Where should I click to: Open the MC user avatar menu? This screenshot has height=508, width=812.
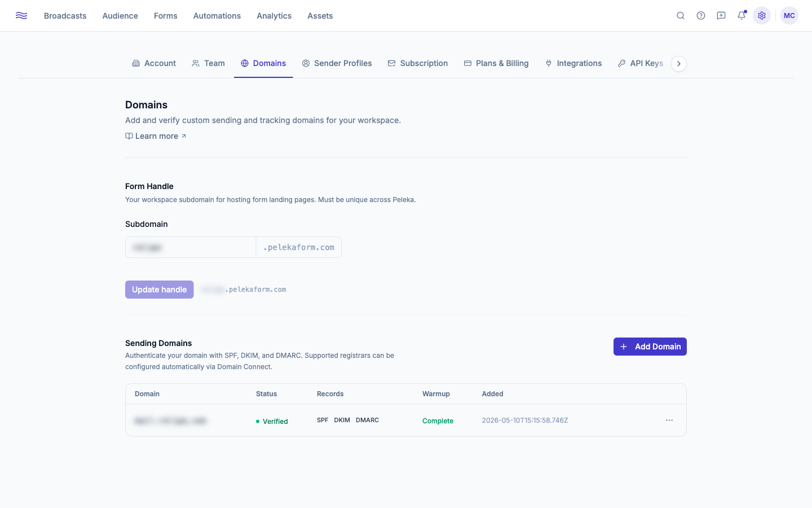(x=789, y=16)
